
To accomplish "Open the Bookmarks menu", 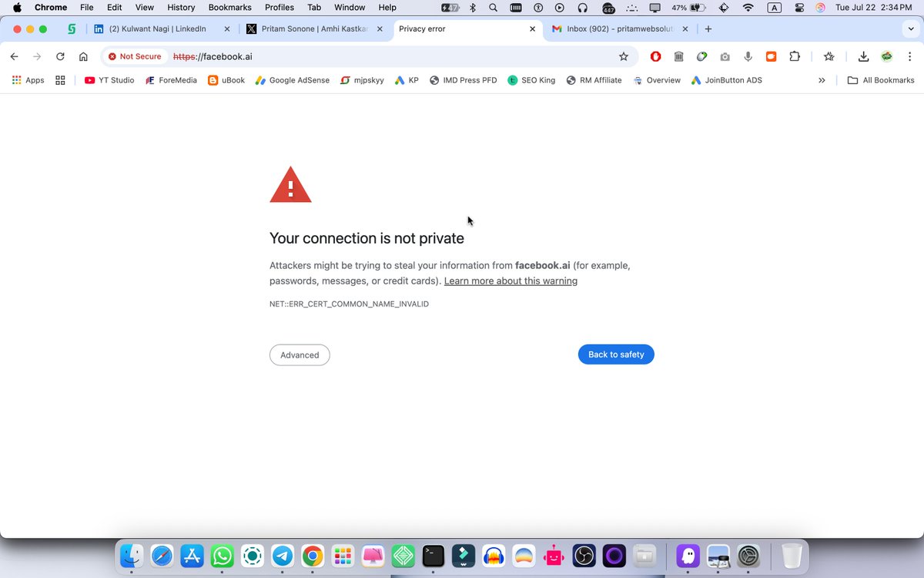I will click(x=229, y=7).
